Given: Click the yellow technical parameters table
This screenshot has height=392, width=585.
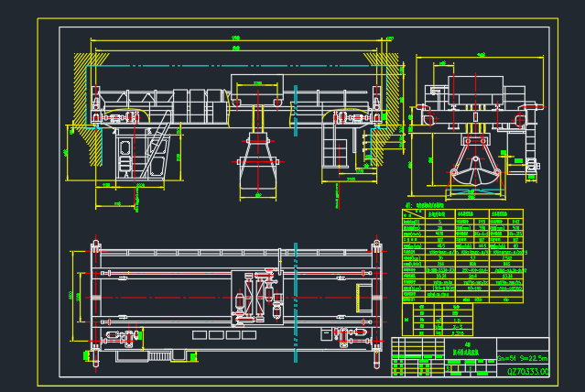Looking at the screenshot, I should click(x=462, y=256).
